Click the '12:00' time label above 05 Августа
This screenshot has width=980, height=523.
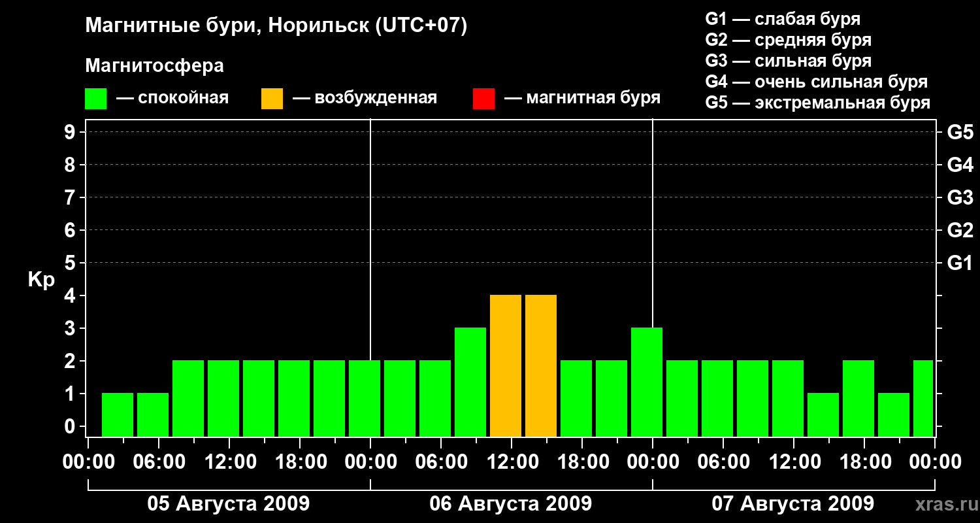click(x=229, y=462)
